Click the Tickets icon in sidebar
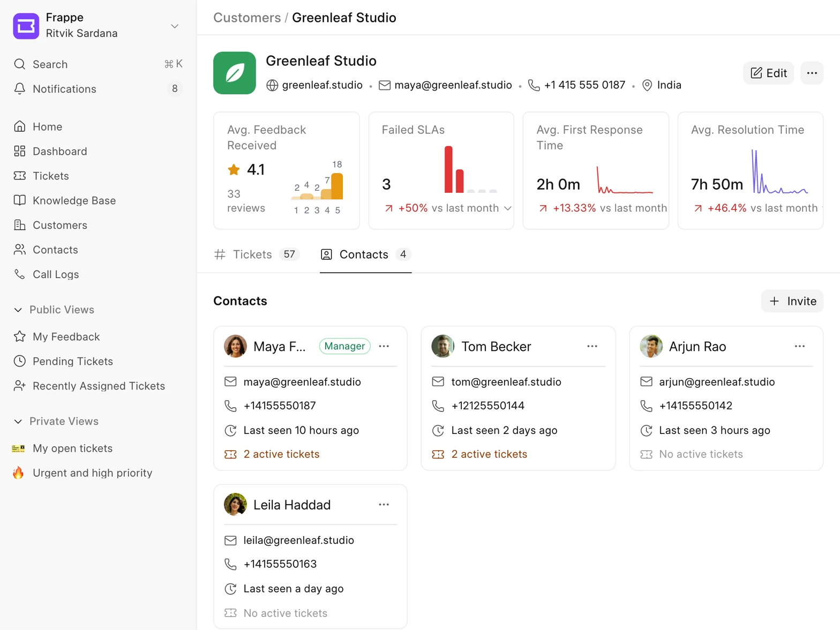This screenshot has height=630, width=840. point(20,176)
